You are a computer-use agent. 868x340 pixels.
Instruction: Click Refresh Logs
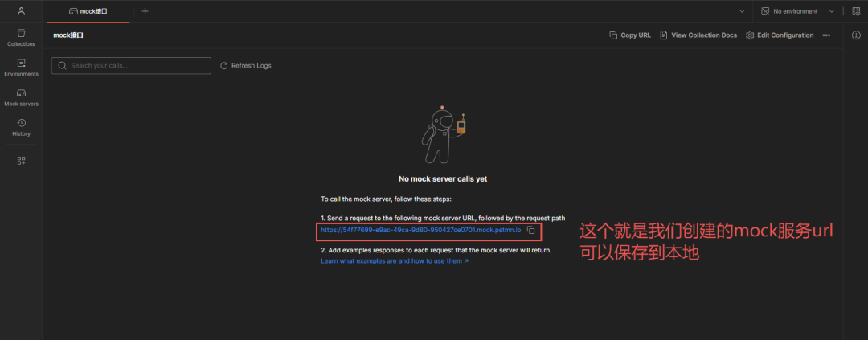pos(246,65)
